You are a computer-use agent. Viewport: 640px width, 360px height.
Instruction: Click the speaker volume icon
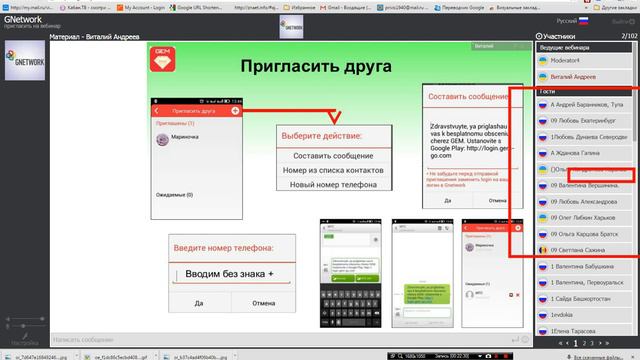click(x=7, y=319)
